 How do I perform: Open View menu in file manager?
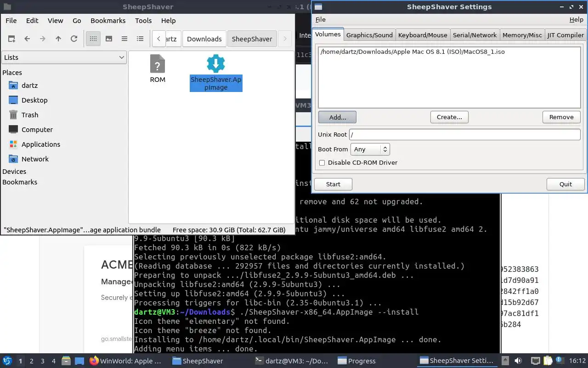pos(55,21)
